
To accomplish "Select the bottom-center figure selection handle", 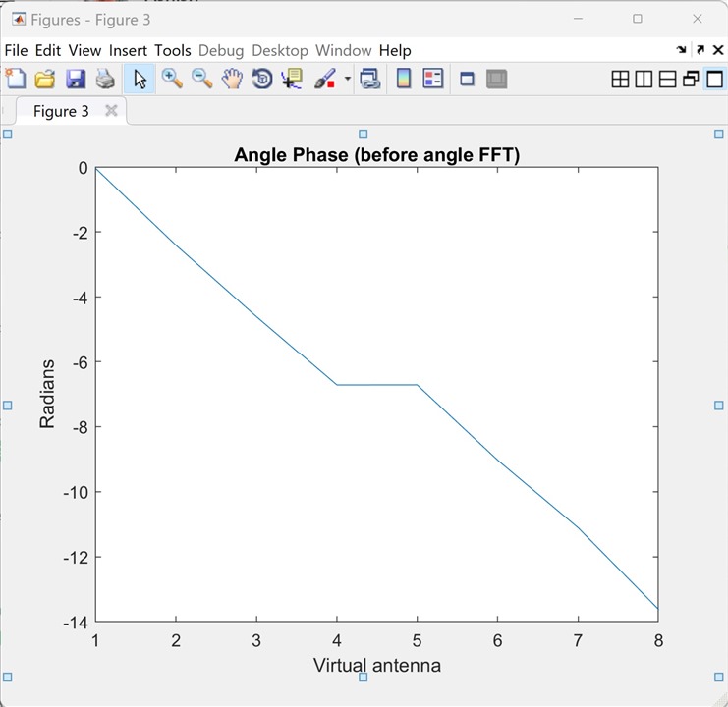I will pyautogui.click(x=364, y=677).
